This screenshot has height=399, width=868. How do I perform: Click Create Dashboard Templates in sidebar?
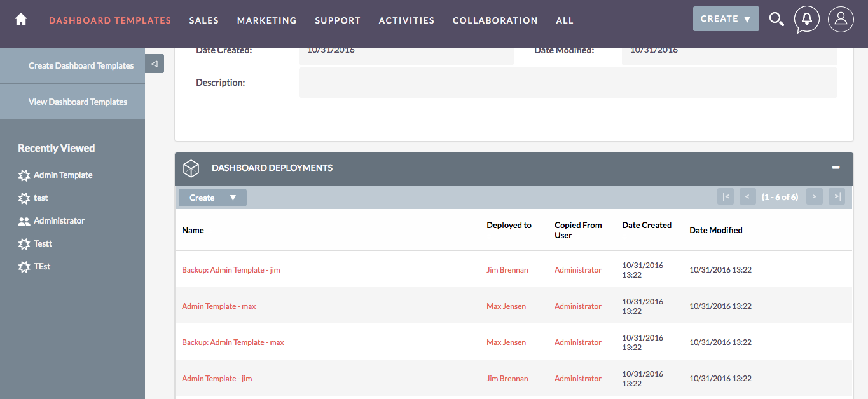tap(81, 65)
